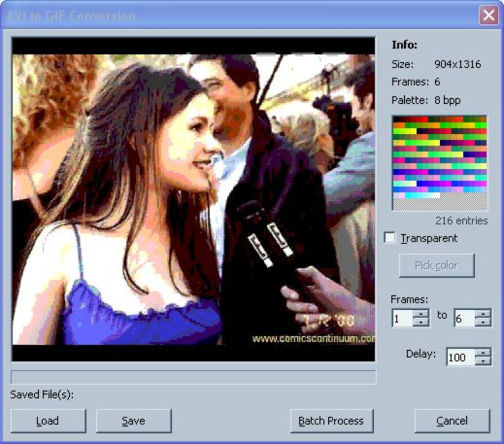This screenshot has width=504, height=444.
Task: Click the 'Frames: 6' info text
Action: click(416, 82)
